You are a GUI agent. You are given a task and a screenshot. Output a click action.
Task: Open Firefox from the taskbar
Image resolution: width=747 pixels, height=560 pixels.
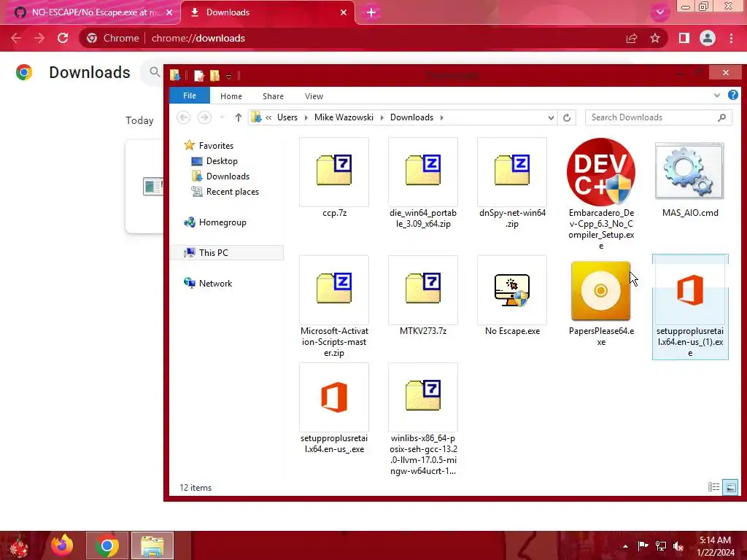[63, 545]
